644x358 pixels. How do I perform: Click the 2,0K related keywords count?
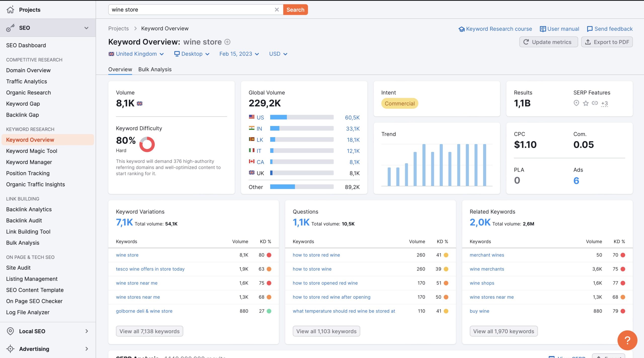pos(480,222)
